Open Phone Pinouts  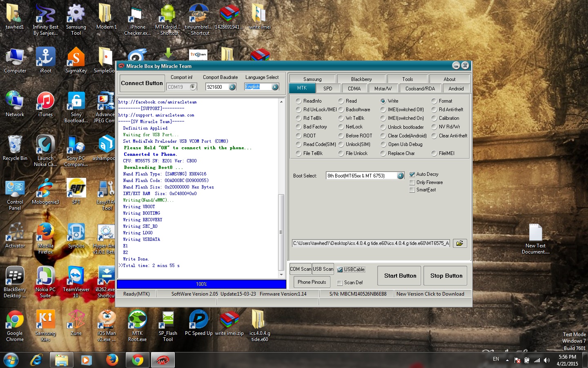pyautogui.click(x=312, y=282)
